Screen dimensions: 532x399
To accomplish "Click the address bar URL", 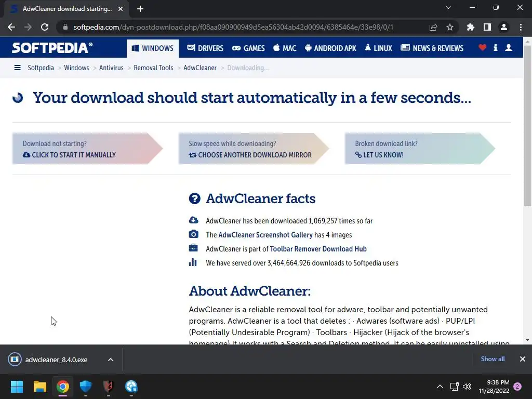I will (233, 27).
